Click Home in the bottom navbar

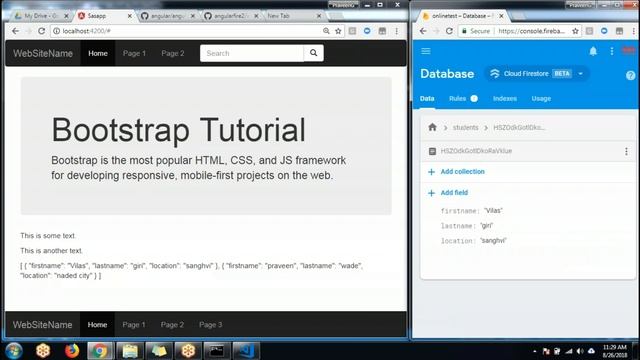coord(97,324)
